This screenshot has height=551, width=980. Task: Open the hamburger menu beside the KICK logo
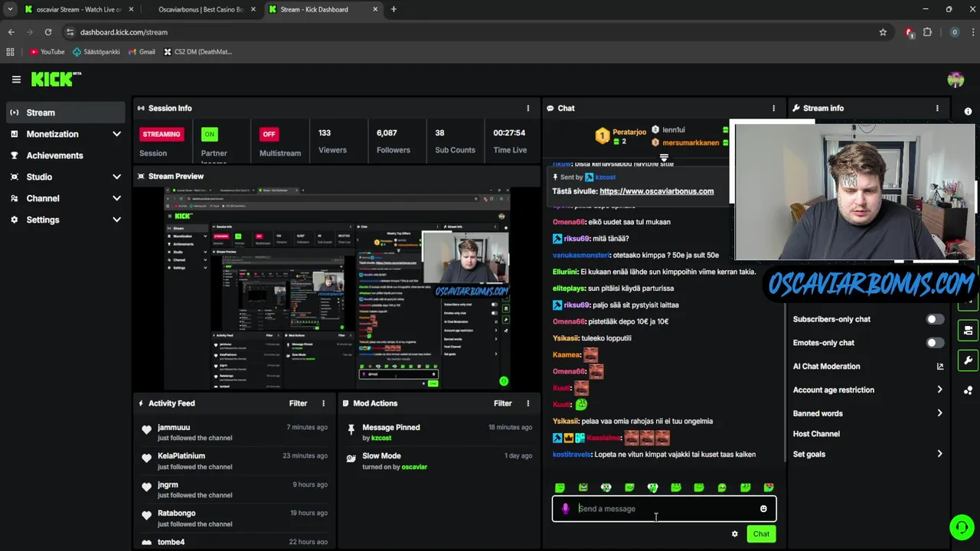[16, 80]
